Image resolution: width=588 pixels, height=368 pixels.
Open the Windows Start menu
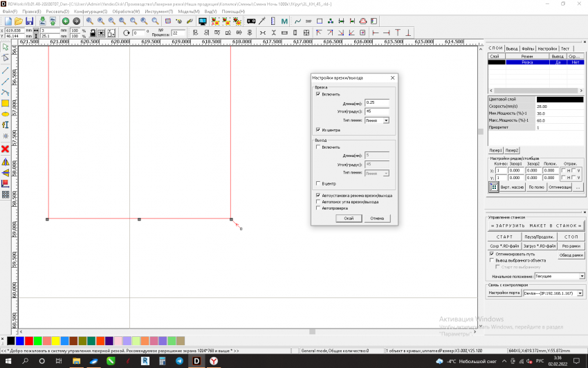click(8, 361)
